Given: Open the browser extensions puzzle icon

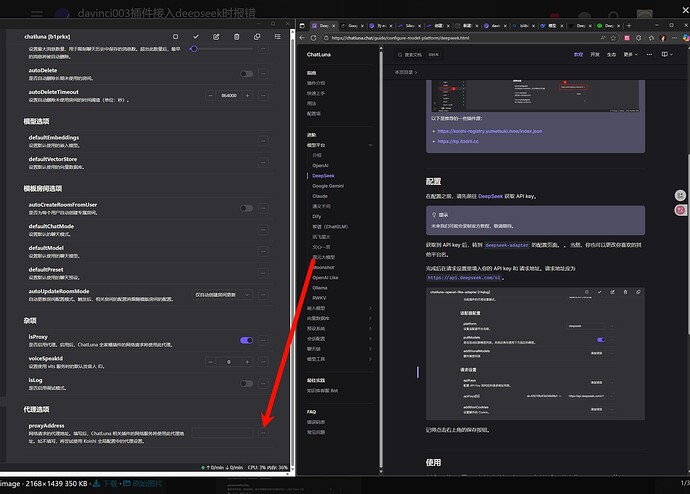Looking at the screenshot, I should 639,38.
